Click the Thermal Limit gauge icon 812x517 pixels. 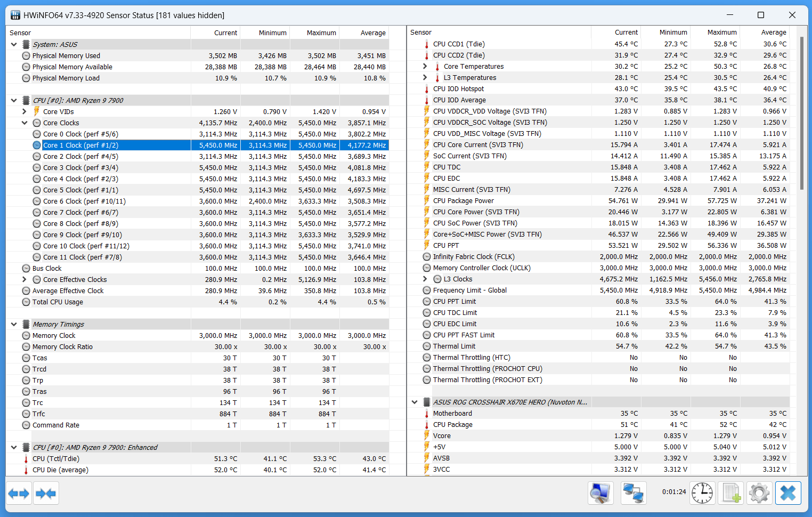click(x=427, y=346)
